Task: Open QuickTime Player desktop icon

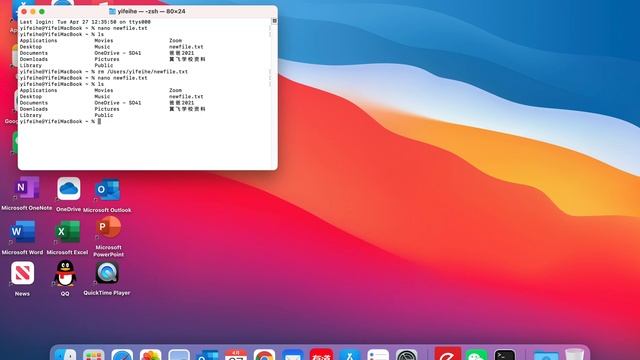Action: click(107, 273)
